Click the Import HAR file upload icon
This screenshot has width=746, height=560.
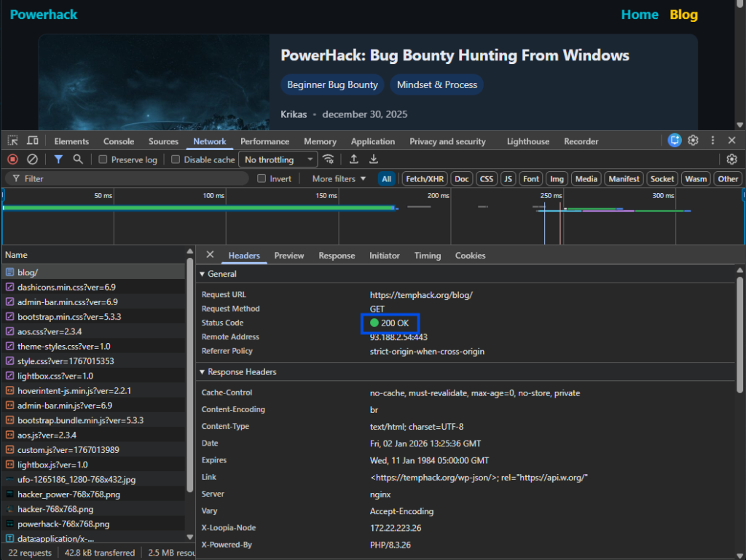(354, 159)
